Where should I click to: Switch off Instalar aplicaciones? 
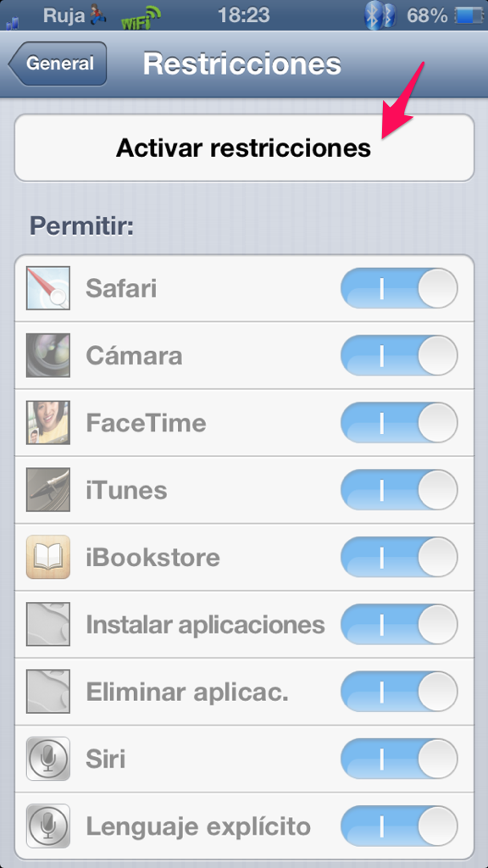[399, 625]
